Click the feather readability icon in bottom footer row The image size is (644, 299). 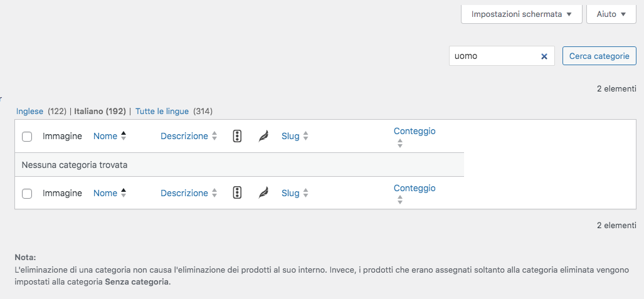point(263,193)
